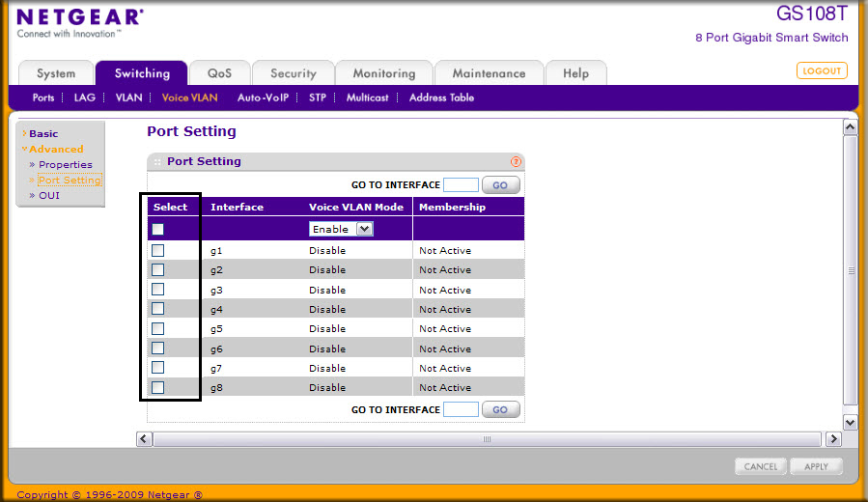Open the Port Setting help icon
The image size is (868, 502).
click(516, 162)
